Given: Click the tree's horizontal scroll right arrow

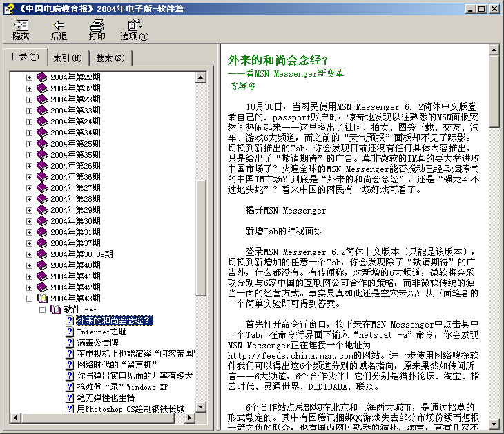Looking at the screenshot, I should 190,419.
